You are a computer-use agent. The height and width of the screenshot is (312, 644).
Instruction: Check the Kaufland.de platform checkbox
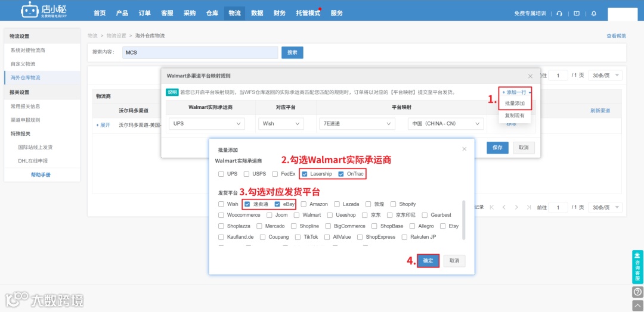pos(221,237)
